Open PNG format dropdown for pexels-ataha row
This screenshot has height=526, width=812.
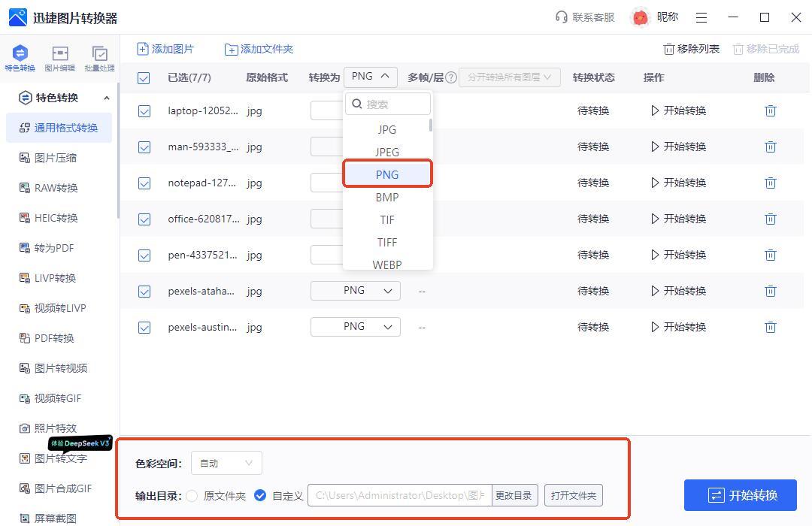coord(355,291)
